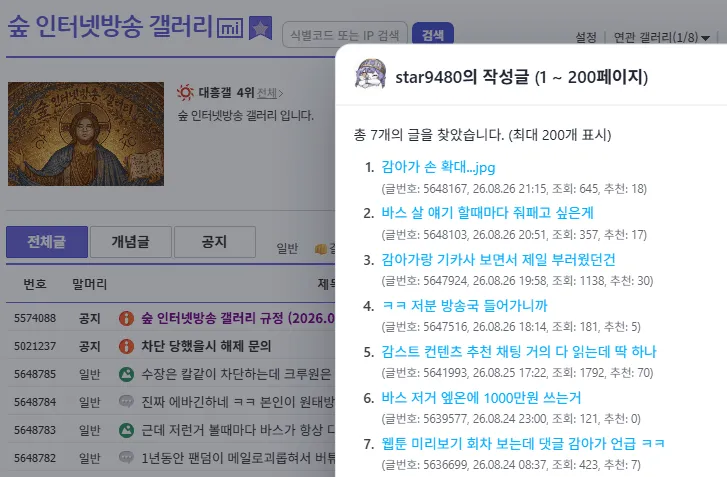Click post number 5574088
Image resolution: width=727 pixels, height=477 pixels.
pyautogui.click(x=35, y=318)
